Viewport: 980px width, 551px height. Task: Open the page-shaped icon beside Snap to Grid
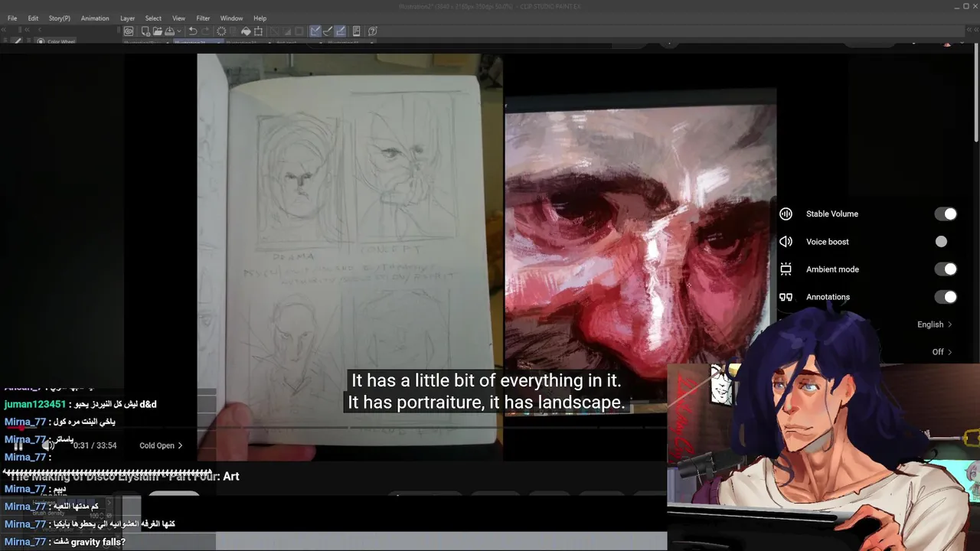pos(357,31)
